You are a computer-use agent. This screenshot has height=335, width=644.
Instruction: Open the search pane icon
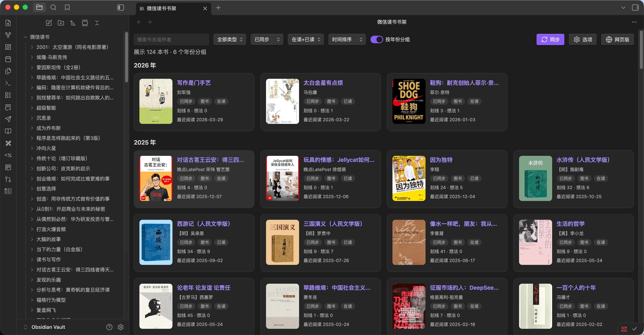click(x=53, y=8)
